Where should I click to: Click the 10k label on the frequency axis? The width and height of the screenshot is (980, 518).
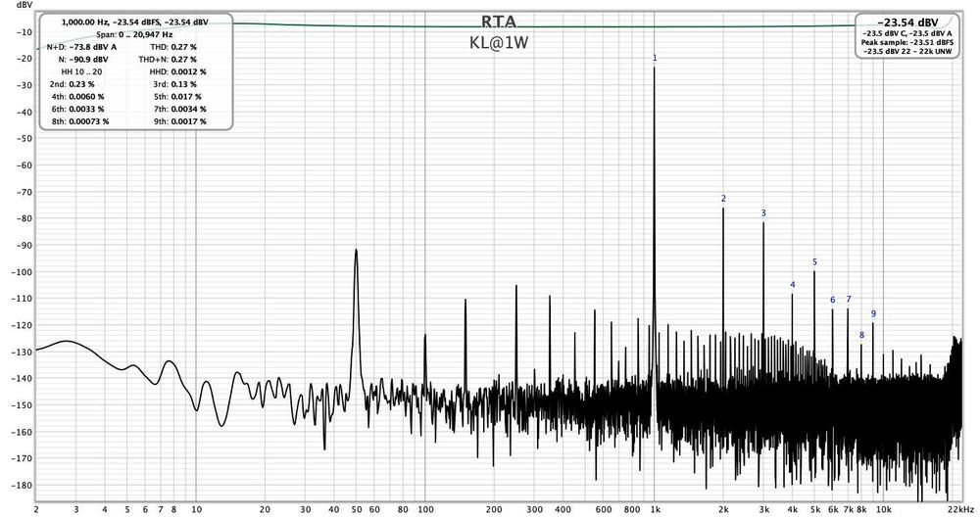click(883, 509)
